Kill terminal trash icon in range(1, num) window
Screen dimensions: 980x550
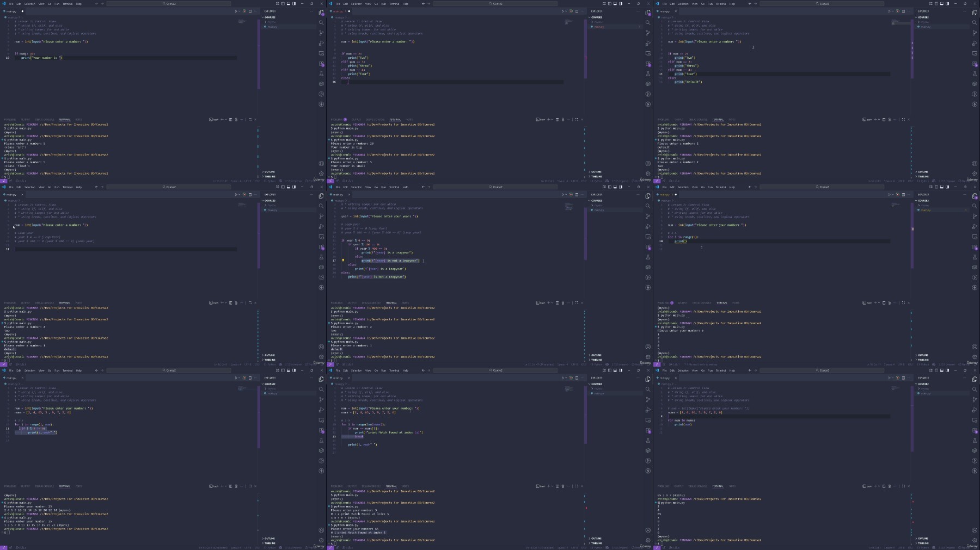click(236, 486)
